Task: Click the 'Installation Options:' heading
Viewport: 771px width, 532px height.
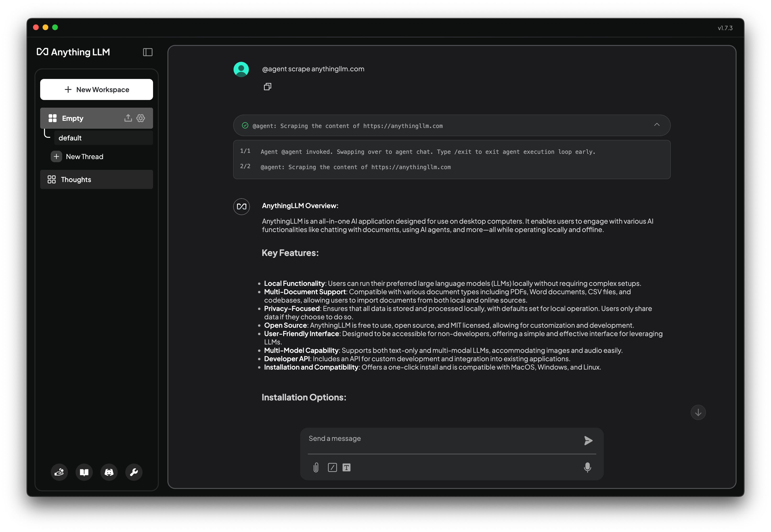Action: pyautogui.click(x=304, y=397)
